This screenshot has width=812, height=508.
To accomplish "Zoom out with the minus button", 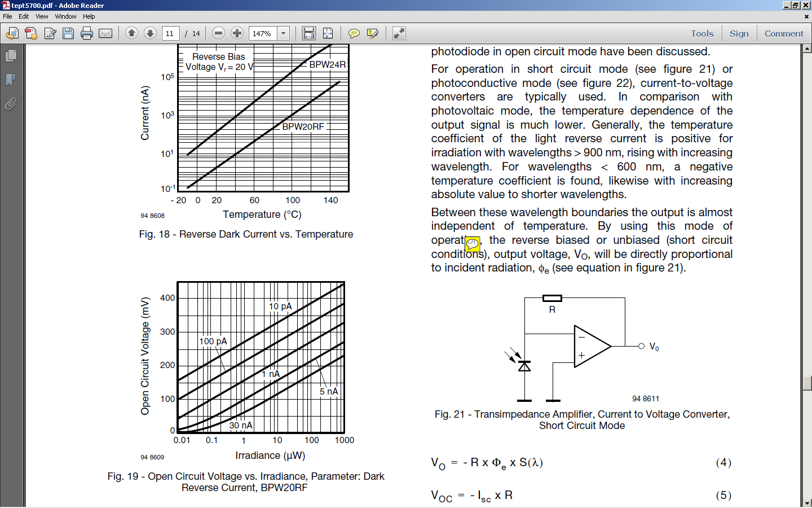I will 219,33.
